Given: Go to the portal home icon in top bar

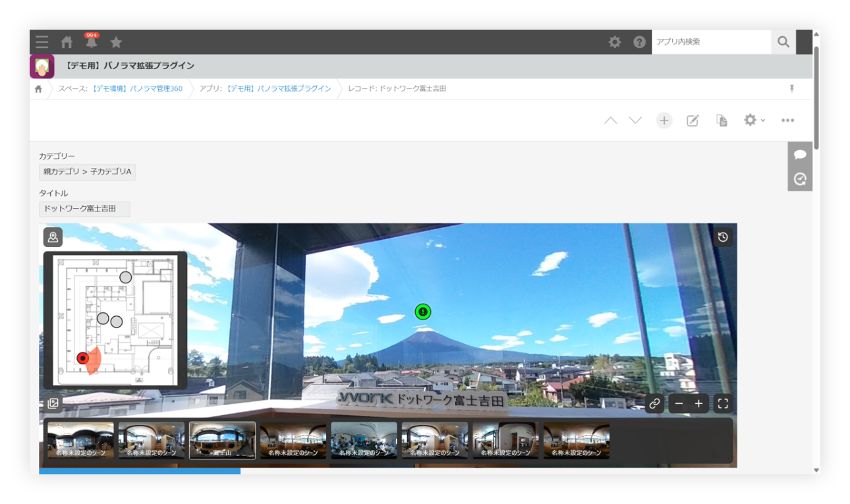Looking at the screenshot, I should coord(67,42).
